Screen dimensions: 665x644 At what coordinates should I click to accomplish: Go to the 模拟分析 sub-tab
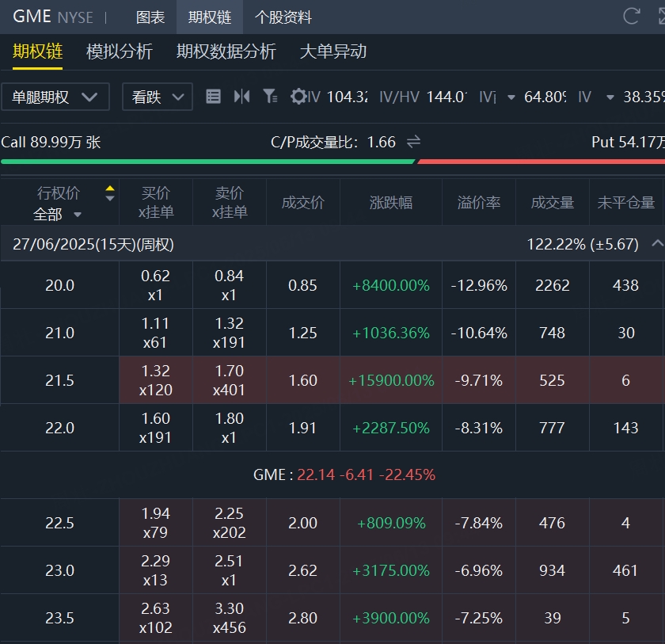coord(120,51)
